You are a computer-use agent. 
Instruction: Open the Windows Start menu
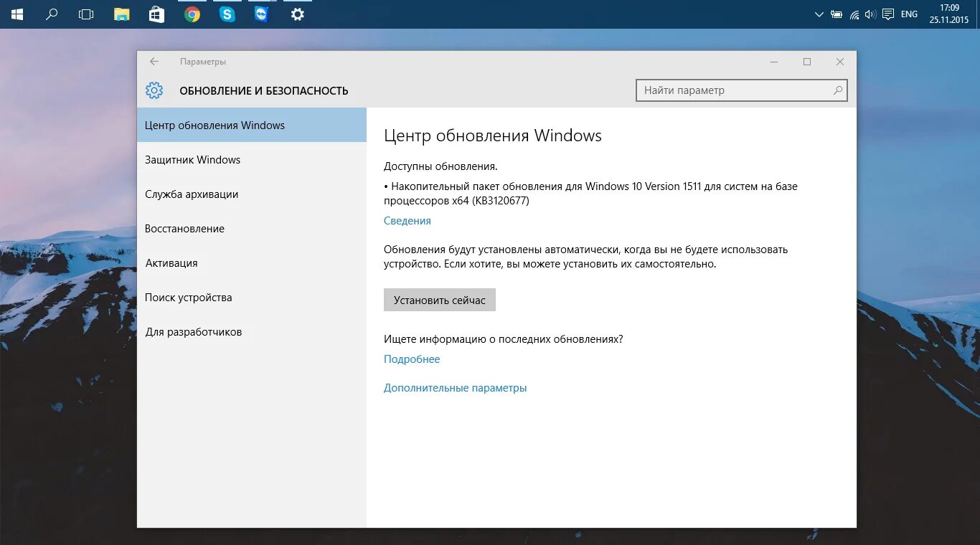[17, 14]
